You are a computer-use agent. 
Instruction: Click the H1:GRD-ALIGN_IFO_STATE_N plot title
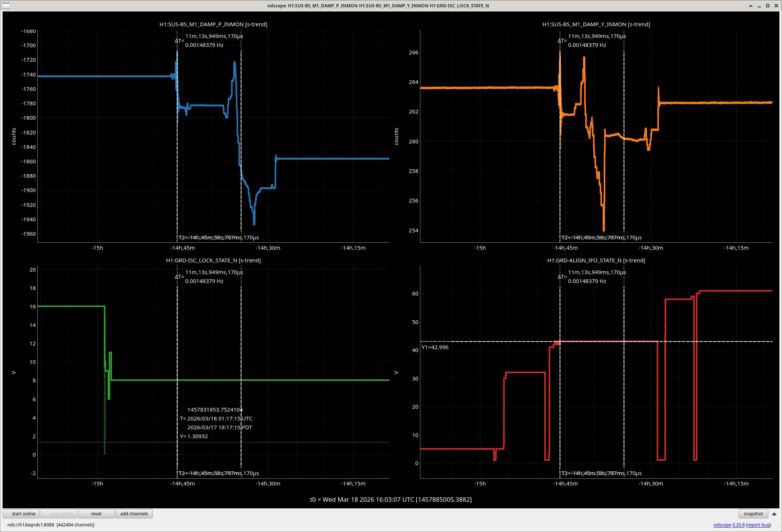(x=596, y=260)
